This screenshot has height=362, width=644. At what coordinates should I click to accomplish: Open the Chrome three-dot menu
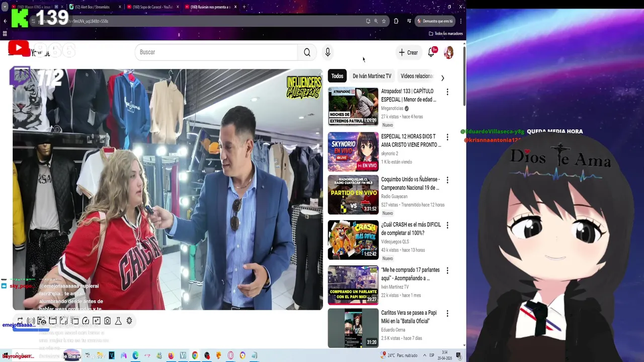[461, 21]
